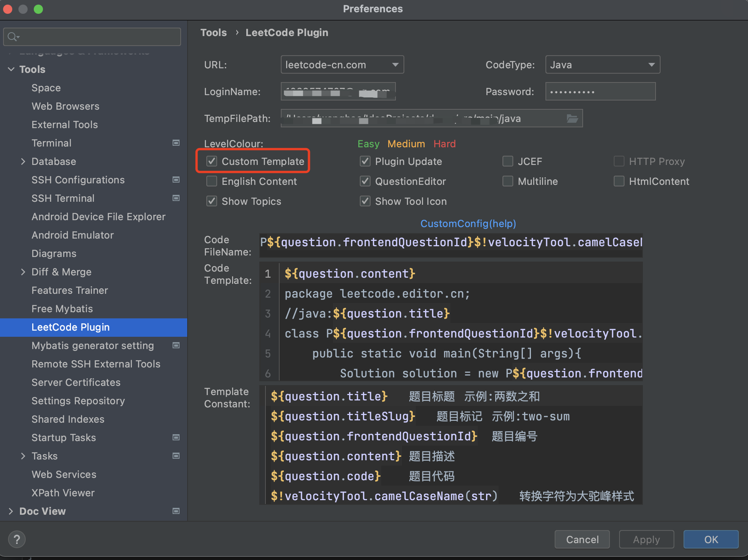Open the URL dropdown leetcode-cn.com
Viewport: 748px width, 560px height.
pyautogui.click(x=342, y=64)
